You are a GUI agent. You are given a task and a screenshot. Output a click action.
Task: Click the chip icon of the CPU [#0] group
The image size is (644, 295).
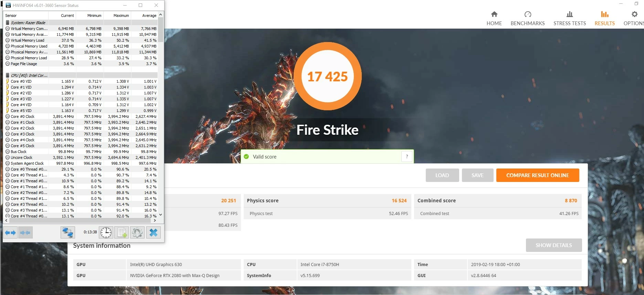tap(8, 75)
